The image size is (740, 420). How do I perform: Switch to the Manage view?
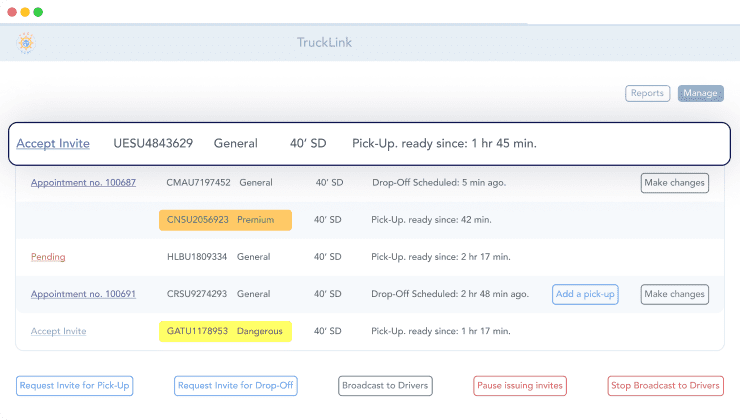700,93
